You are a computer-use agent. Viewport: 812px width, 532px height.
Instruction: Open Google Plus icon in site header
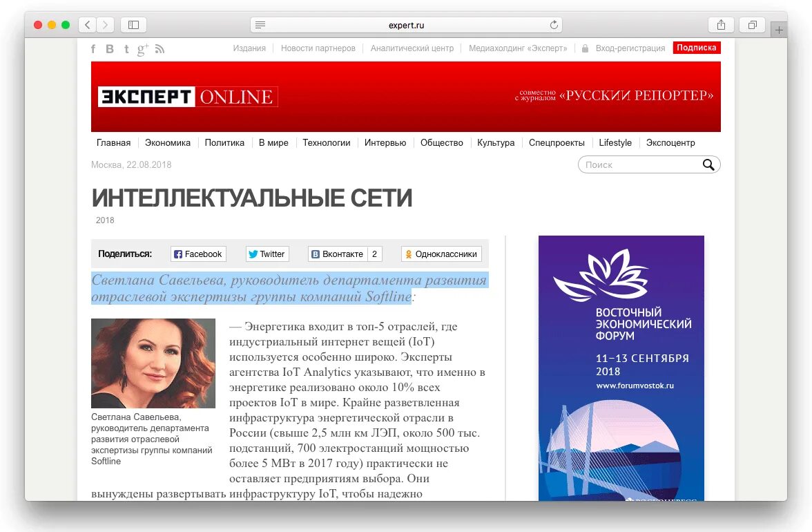[x=142, y=49]
